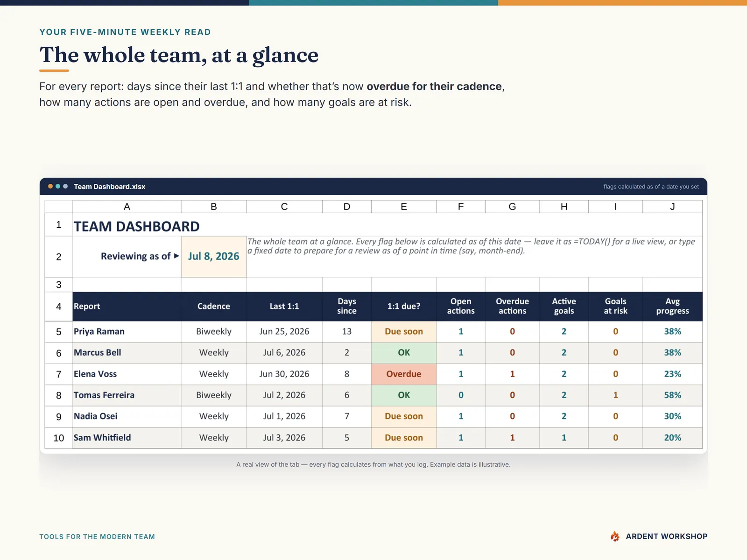Click the 'Jun 30, 2026' last 1:1 cell
This screenshot has width=747, height=560.
(x=284, y=374)
